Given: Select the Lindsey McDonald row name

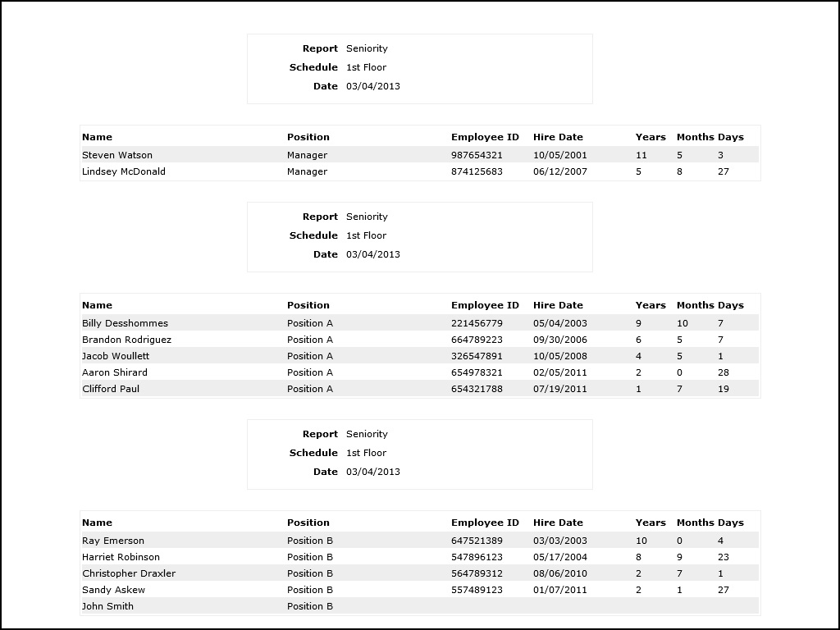Looking at the screenshot, I should click(124, 171).
